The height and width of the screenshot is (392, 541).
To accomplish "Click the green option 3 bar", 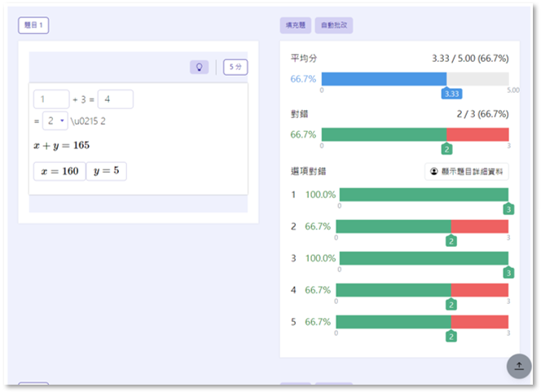I will pos(422,258).
